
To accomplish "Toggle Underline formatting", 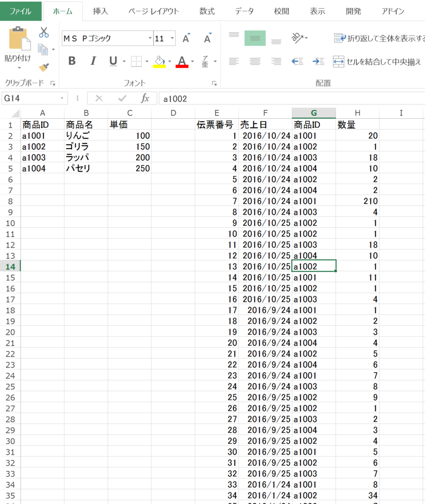I will coord(113,61).
